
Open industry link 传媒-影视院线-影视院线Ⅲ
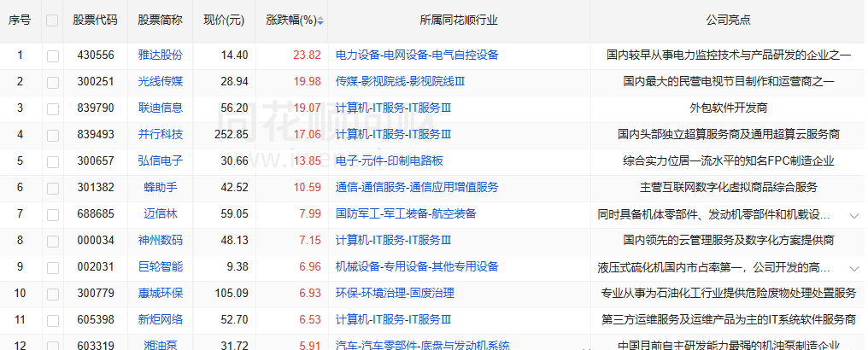(400, 81)
